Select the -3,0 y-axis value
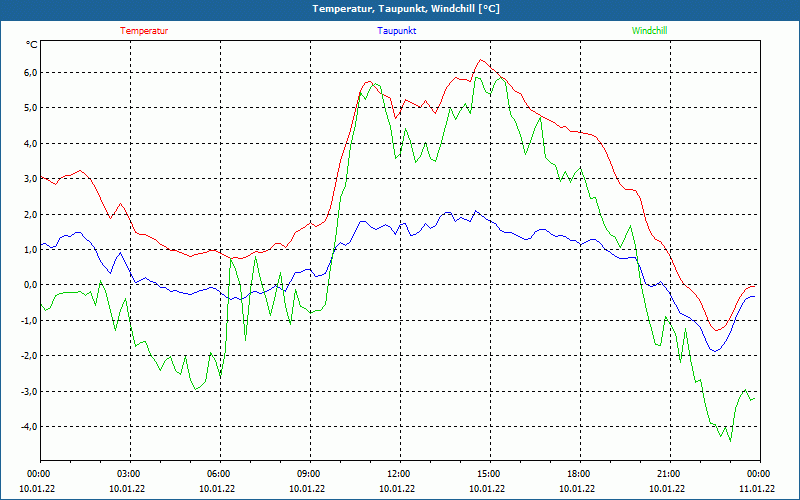Viewport: 800px width, 500px height. coord(30,391)
